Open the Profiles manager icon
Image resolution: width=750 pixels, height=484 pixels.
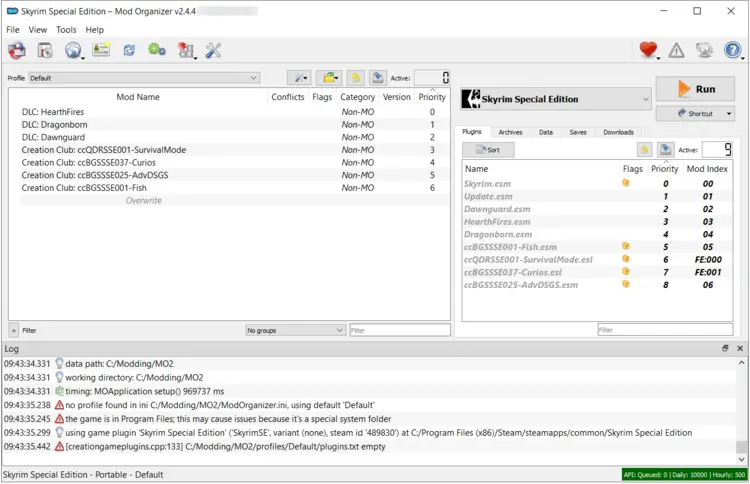pyautogui.click(x=102, y=50)
